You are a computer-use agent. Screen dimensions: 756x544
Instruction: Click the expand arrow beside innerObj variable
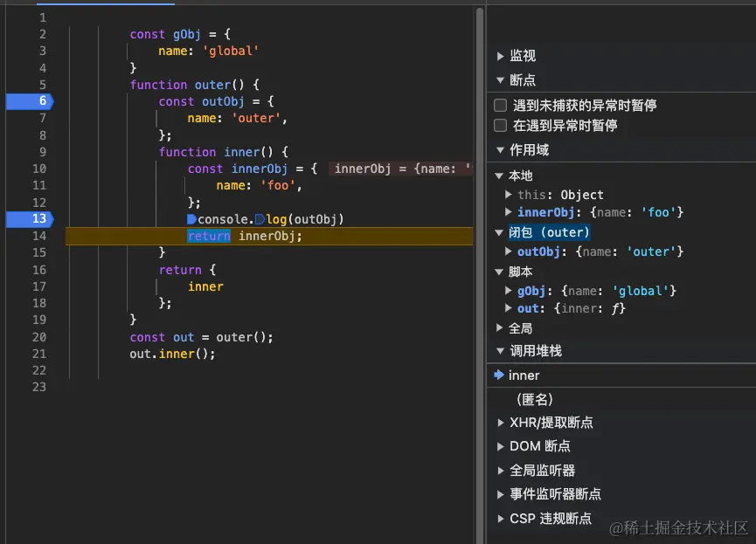pyautogui.click(x=507, y=212)
